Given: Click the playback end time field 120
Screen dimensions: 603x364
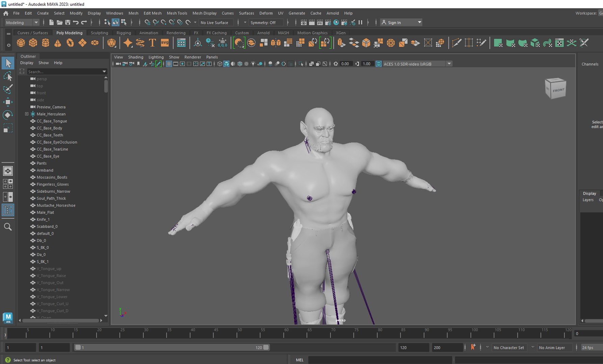Looking at the screenshot, I should (414, 347).
